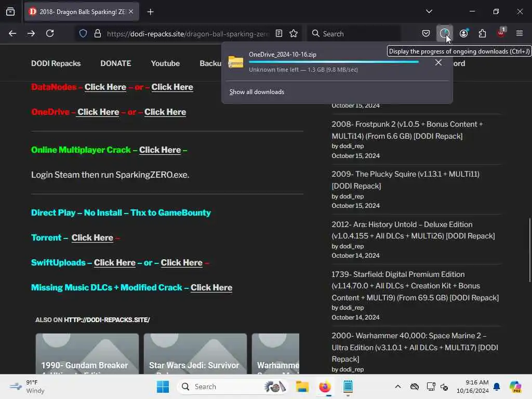Click the dodi-repacks.site URL address field

coord(188,34)
